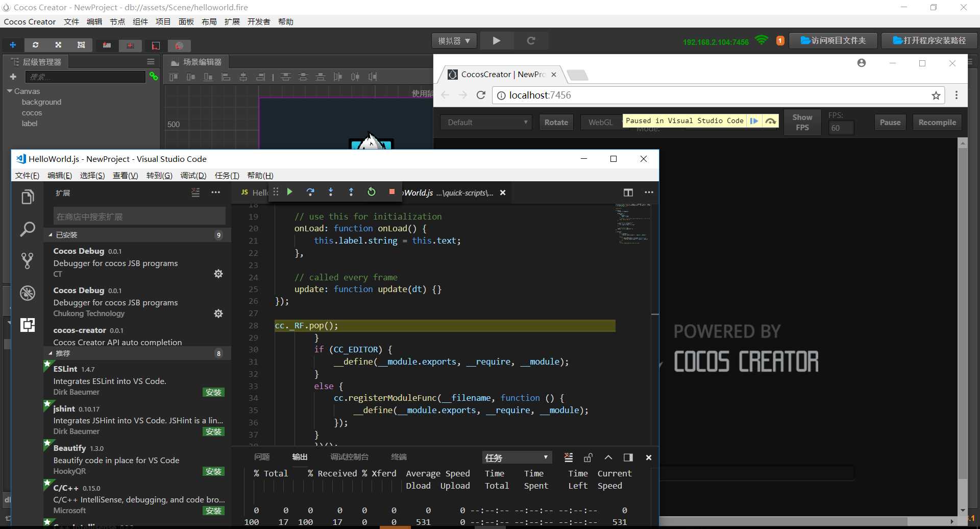Open the Default device dropdown in browser preview
980x529 pixels.
pos(486,123)
